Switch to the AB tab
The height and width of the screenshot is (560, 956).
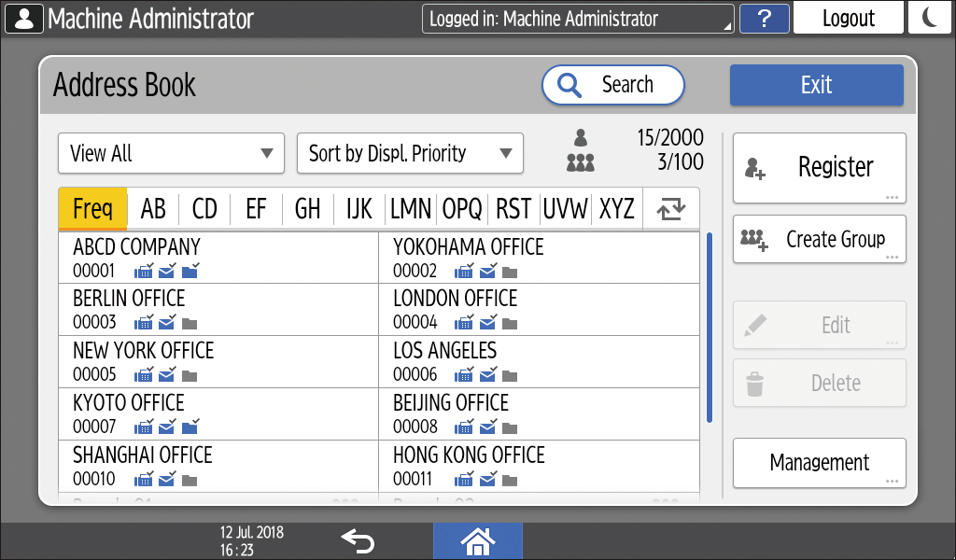click(x=153, y=209)
